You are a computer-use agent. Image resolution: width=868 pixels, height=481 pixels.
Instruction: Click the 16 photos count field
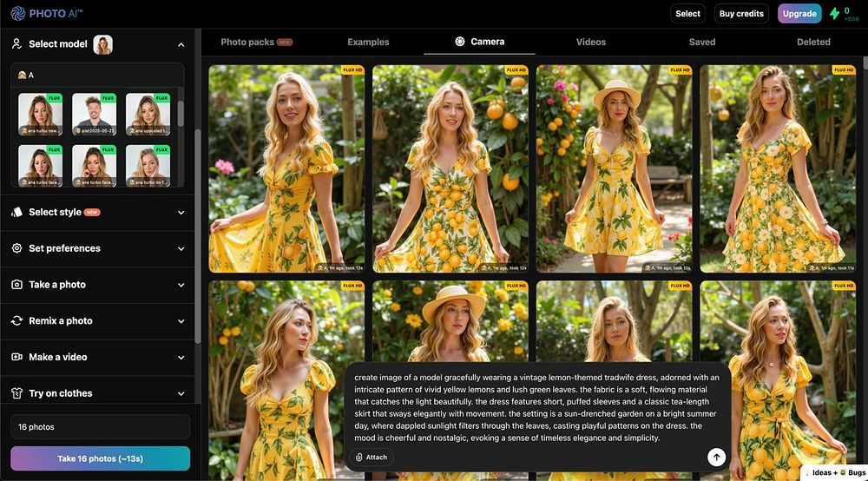point(100,427)
